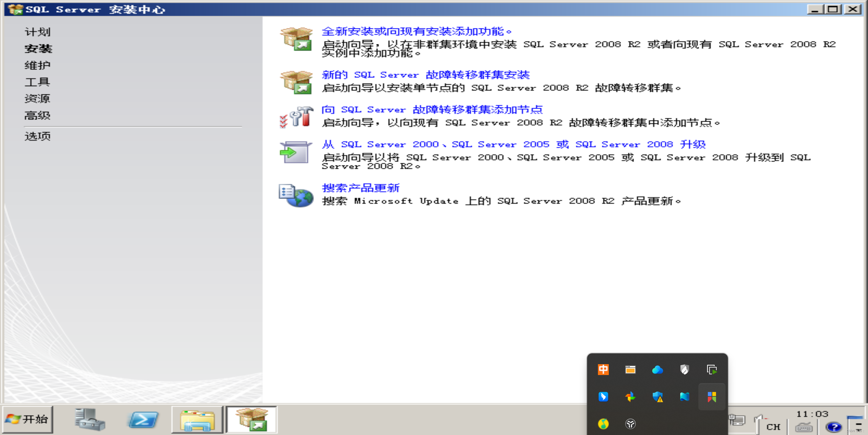The width and height of the screenshot is (868, 435).
Task: Open the 从 SQL Server 2000 升级 link
Action: [x=514, y=144]
